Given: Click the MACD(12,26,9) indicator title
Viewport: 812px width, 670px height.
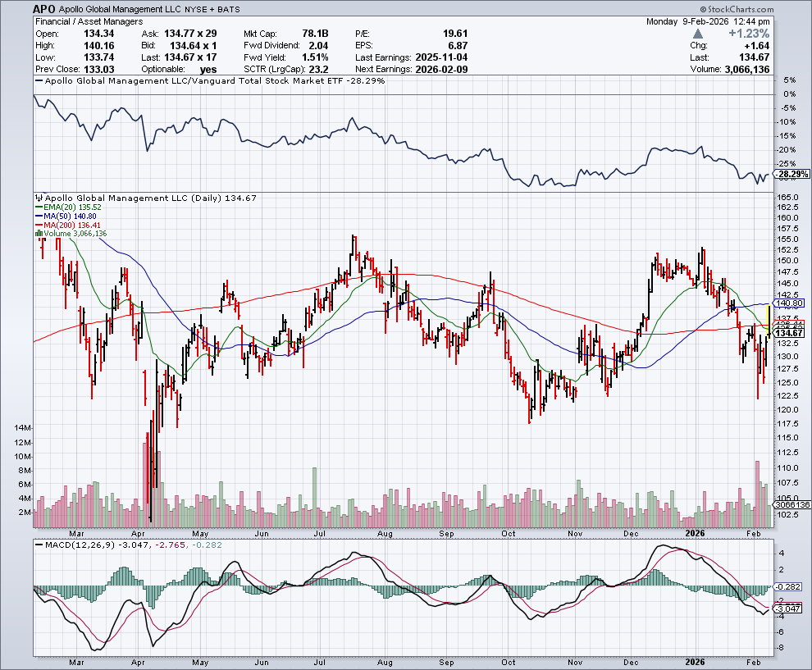Looking at the screenshot, I should [71, 544].
